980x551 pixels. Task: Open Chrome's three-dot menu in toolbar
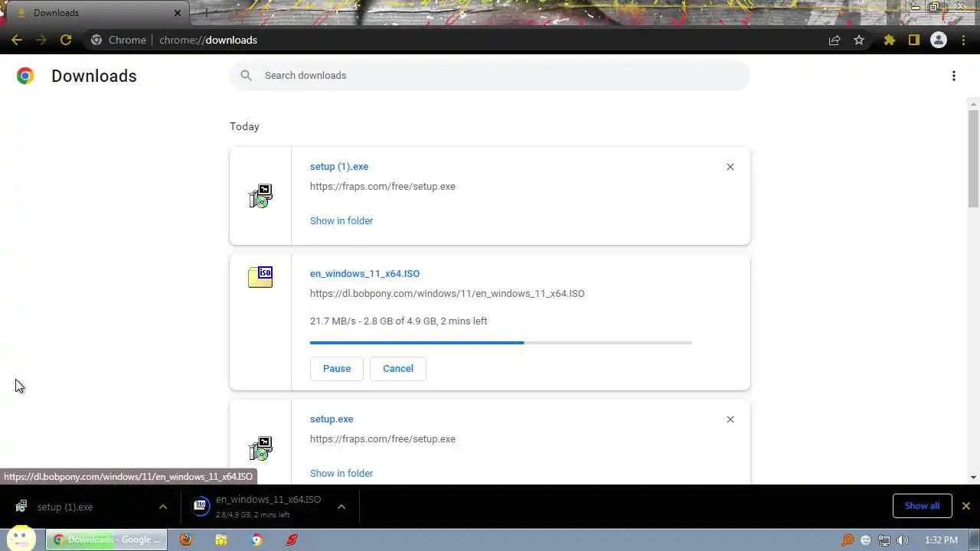[x=964, y=40]
